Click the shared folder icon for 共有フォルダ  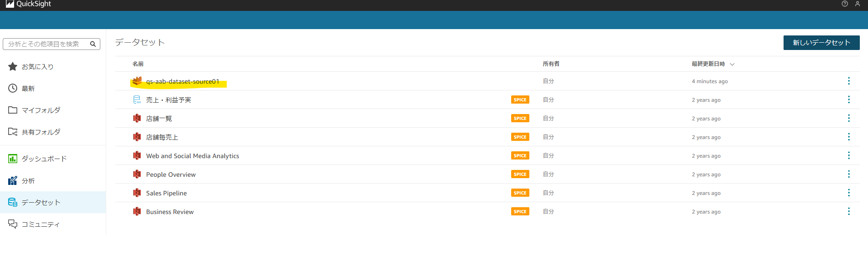(x=13, y=132)
